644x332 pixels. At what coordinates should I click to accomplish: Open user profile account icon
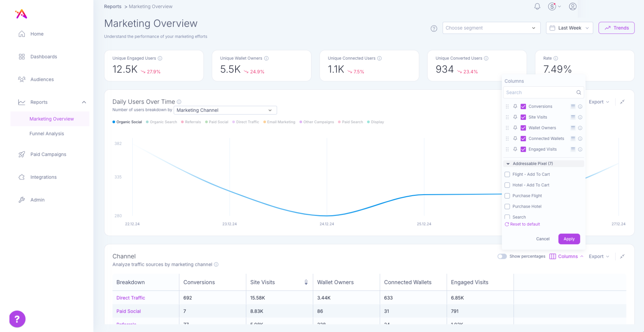point(572,6)
